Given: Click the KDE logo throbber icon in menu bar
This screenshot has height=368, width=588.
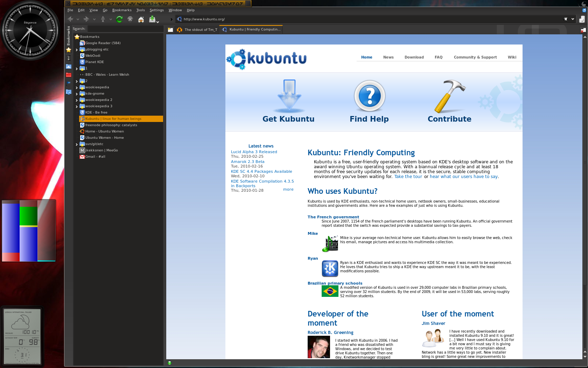Looking at the screenshot, I should tap(584, 10).
